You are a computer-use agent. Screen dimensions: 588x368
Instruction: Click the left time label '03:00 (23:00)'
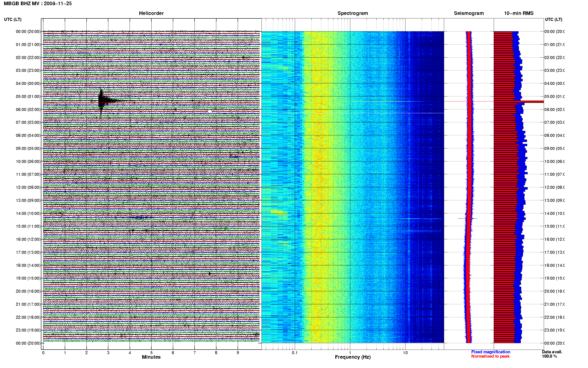[x=28, y=70]
